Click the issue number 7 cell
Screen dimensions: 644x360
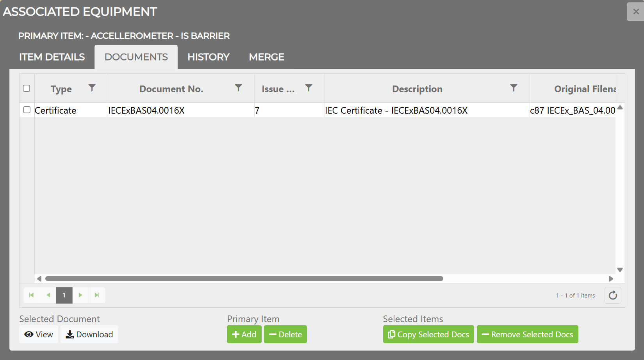click(289, 110)
